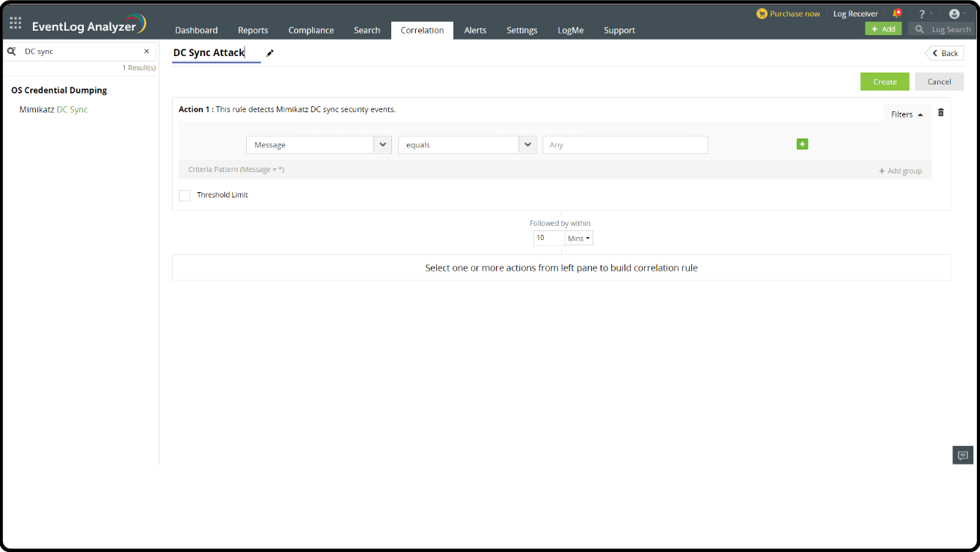Viewport: 980px width, 552px height.
Task: Open the Alerts tab
Action: pos(475,30)
